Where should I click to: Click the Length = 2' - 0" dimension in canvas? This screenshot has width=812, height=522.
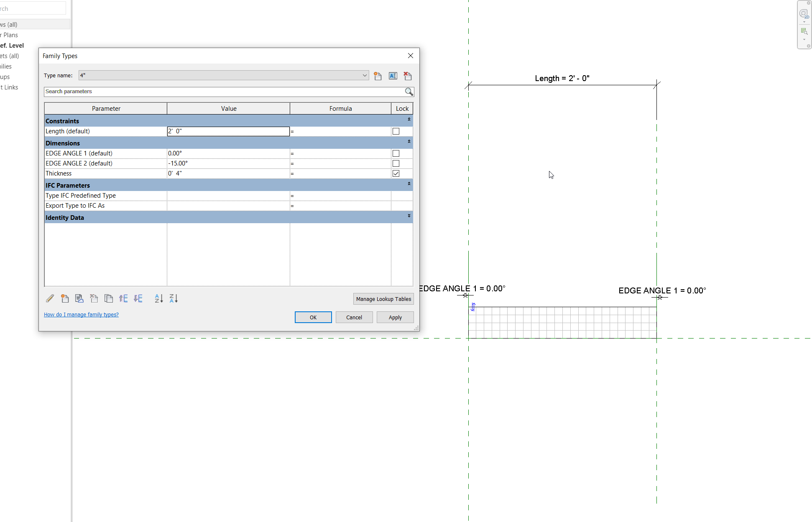pos(562,79)
